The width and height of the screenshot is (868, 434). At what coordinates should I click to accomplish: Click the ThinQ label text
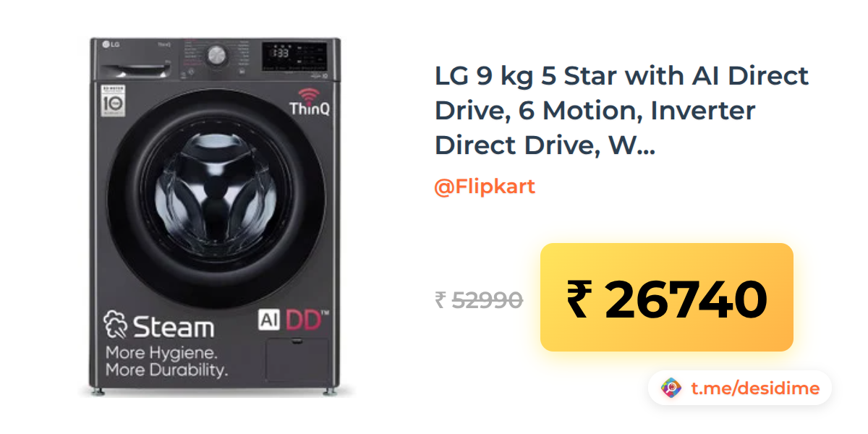click(x=310, y=109)
